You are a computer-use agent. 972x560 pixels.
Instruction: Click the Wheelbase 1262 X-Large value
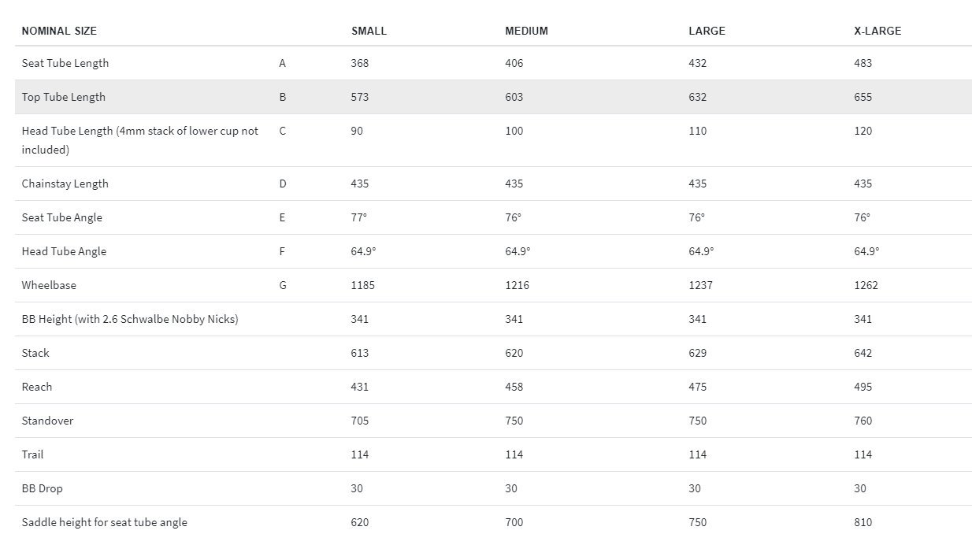866,285
